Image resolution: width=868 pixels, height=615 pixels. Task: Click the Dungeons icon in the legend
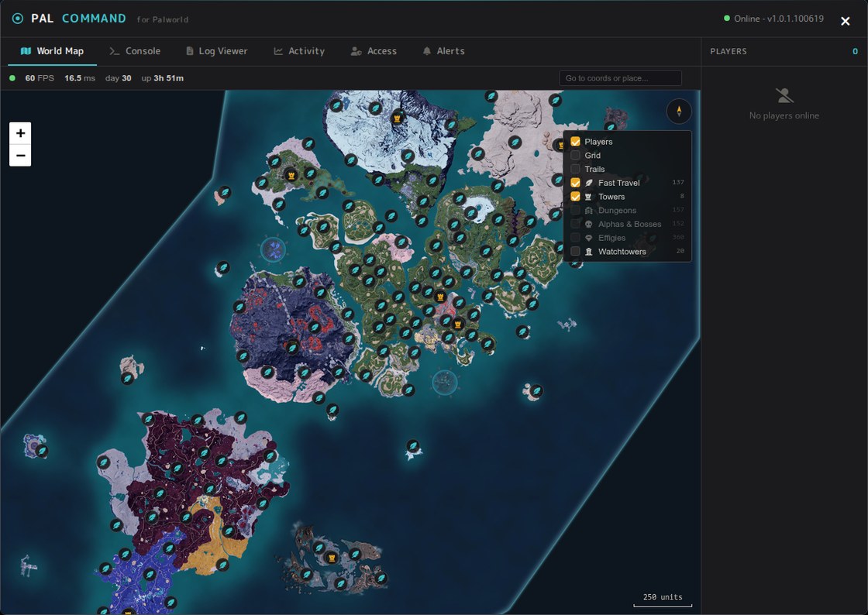(x=588, y=210)
